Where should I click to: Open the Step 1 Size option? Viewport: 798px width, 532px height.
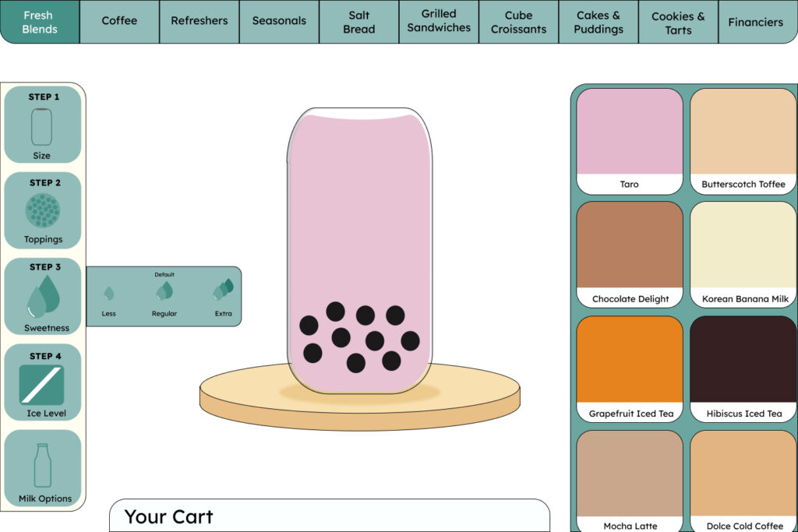[42, 125]
